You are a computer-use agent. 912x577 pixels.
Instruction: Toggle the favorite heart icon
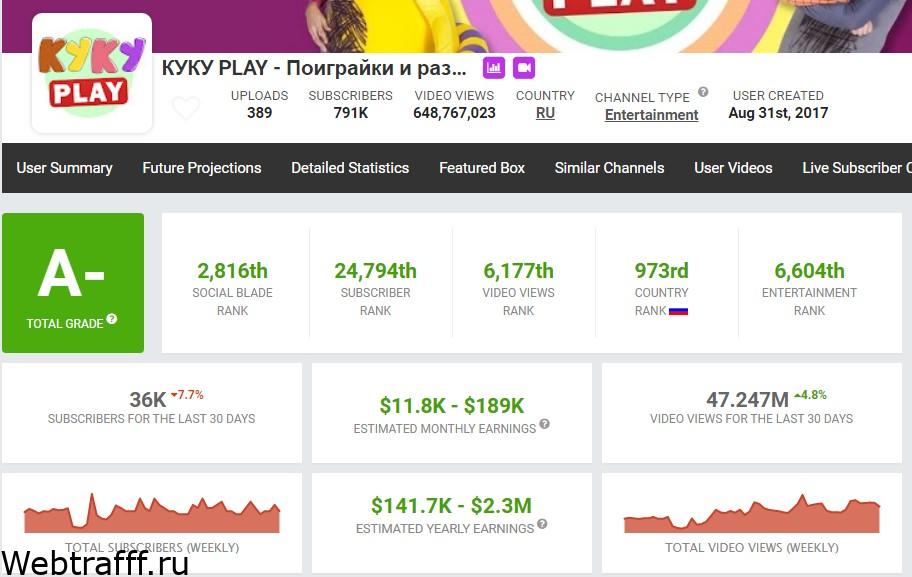pyautogui.click(x=186, y=108)
